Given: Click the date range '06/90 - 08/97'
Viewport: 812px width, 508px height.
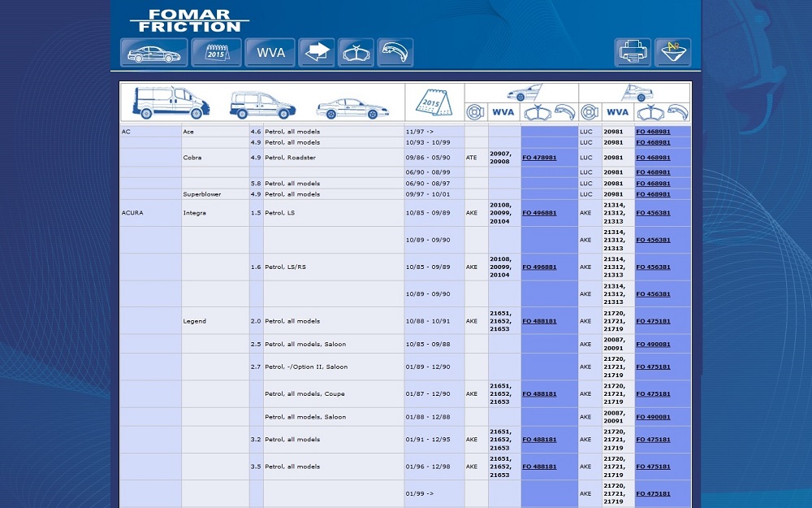Looking at the screenshot, I should point(428,184).
